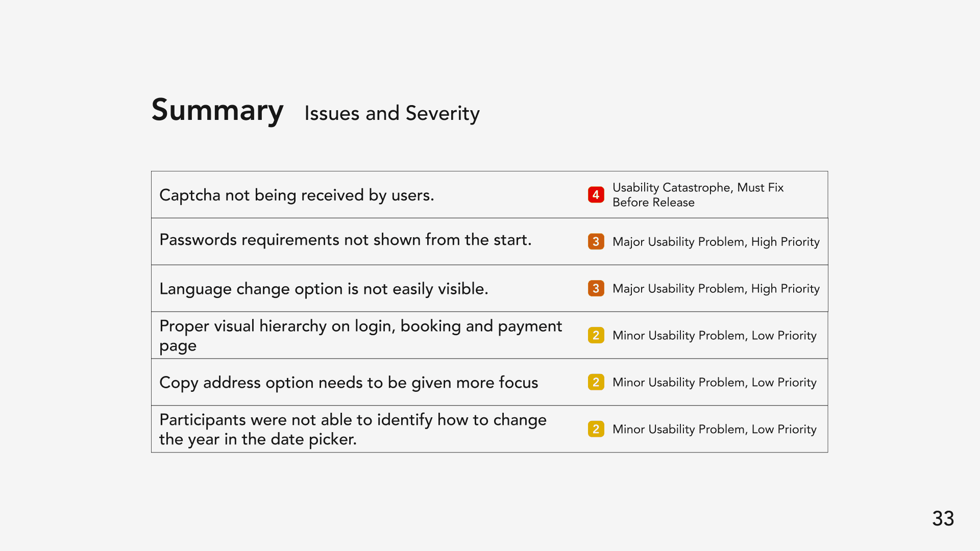Select the severity 3 badge beside the Passwords row
The width and height of the screenshot is (980, 551).
click(x=596, y=241)
